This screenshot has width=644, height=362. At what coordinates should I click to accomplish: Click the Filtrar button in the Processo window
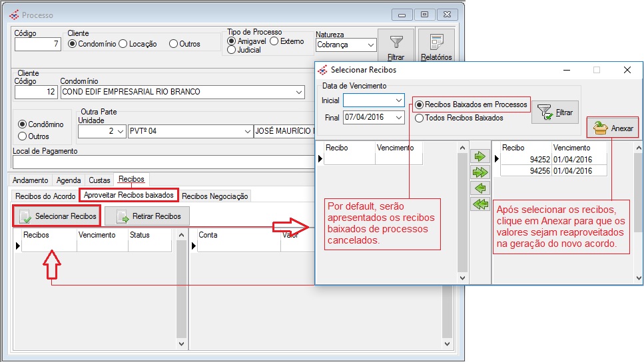point(396,46)
